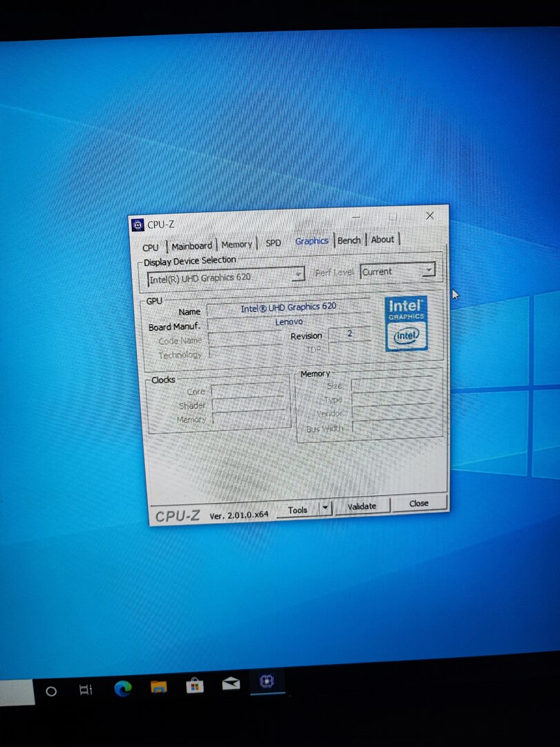The width and height of the screenshot is (560, 747).
Task: Go to the Memory tab
Action: click(236, 244)
